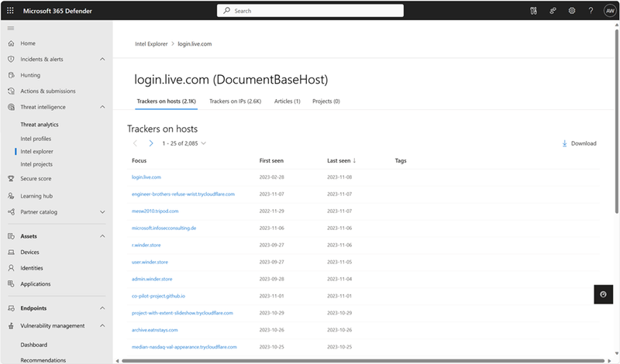Open median-nasdaq-val-appearance.trycloudflare.com link
This screenshot has height=364, width=620.
click(184, 347)
